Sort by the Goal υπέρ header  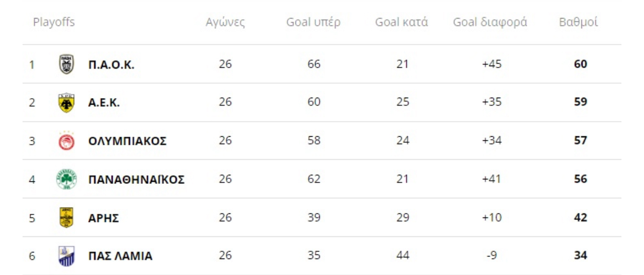coord(313,23)
